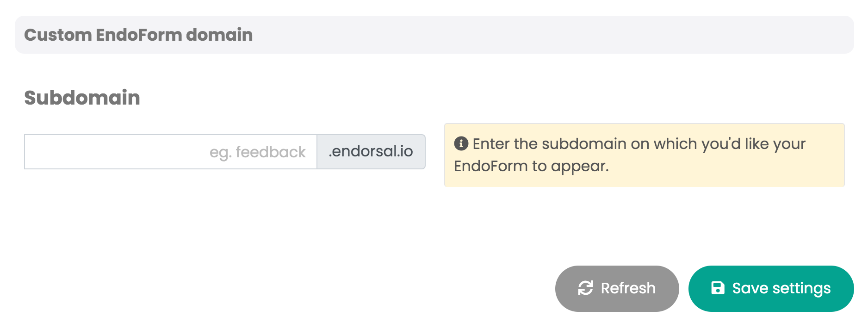
Task: Click the "Custom EndoForm domain" title text
Action: click(x=138, y=35)
